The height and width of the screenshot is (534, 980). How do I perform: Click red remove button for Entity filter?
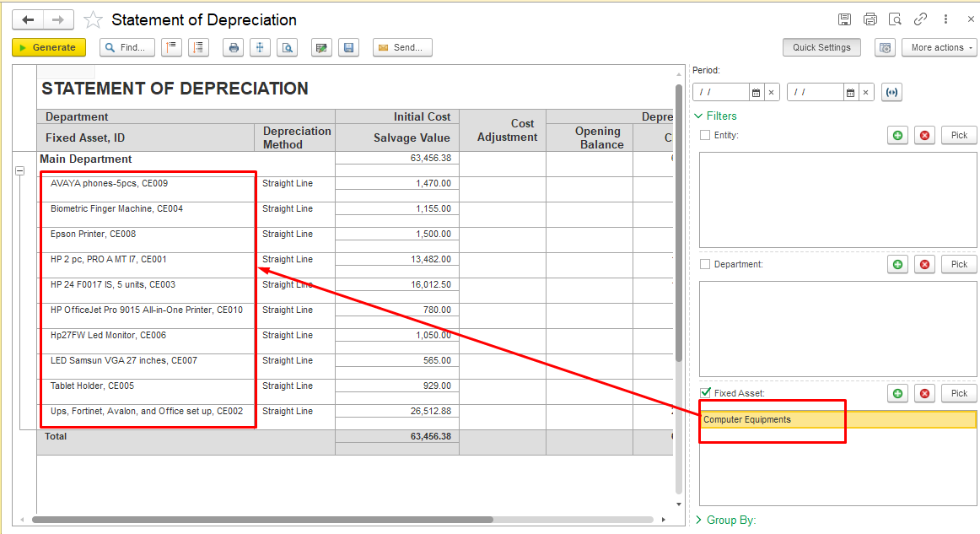point(924,135)
